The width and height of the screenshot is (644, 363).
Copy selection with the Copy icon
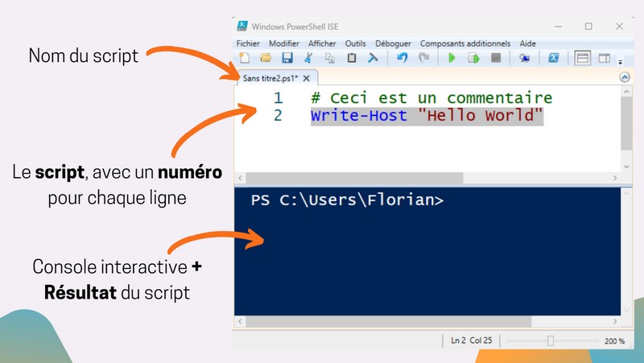click(330, 58)
